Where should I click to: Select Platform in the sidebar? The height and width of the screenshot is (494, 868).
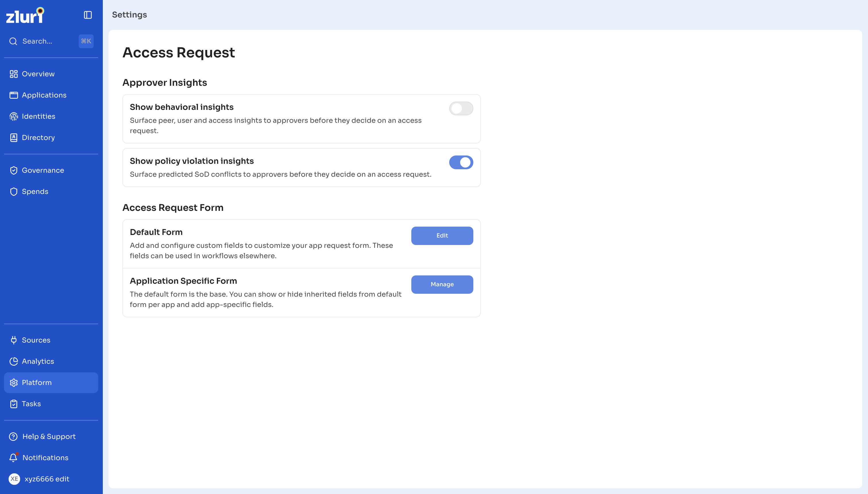pos(51,383)
